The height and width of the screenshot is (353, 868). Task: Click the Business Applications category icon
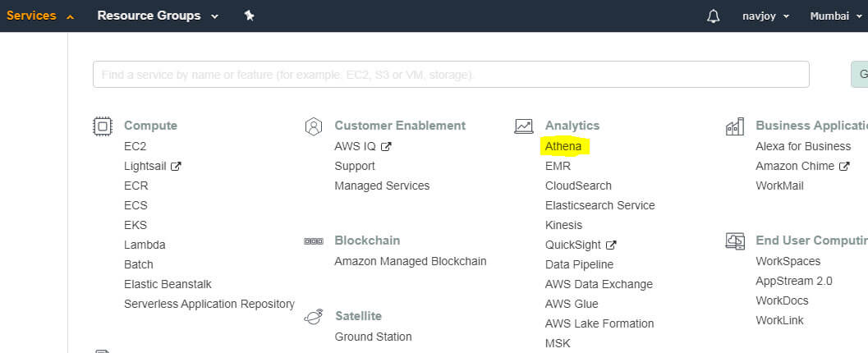(x=734, y=126)
